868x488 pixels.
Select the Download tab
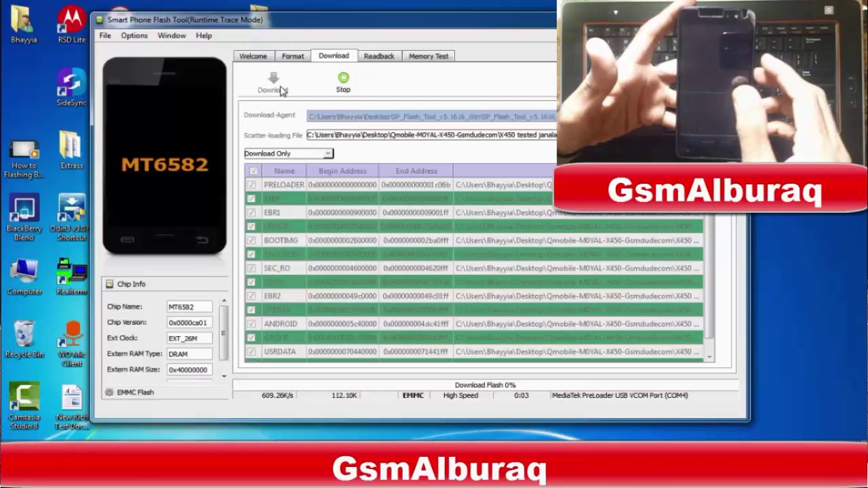(334, 56)
